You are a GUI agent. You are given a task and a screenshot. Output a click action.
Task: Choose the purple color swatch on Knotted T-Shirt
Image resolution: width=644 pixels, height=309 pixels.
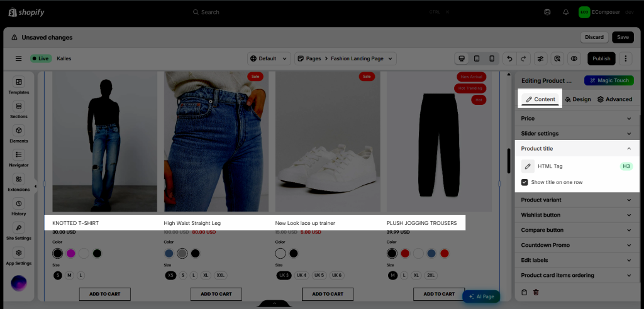(x=70, y=253)
